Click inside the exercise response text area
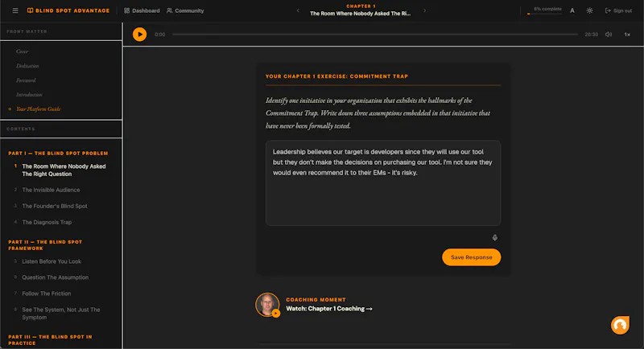Viewport: 644px width, 349px height. coord(383,183)
